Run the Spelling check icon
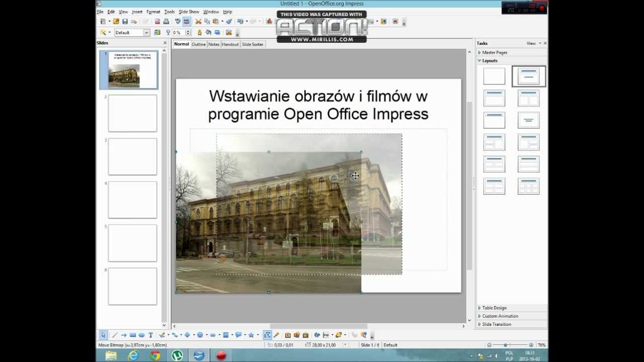The height and width of the screenshot is (362, 644). coord(178,22)
